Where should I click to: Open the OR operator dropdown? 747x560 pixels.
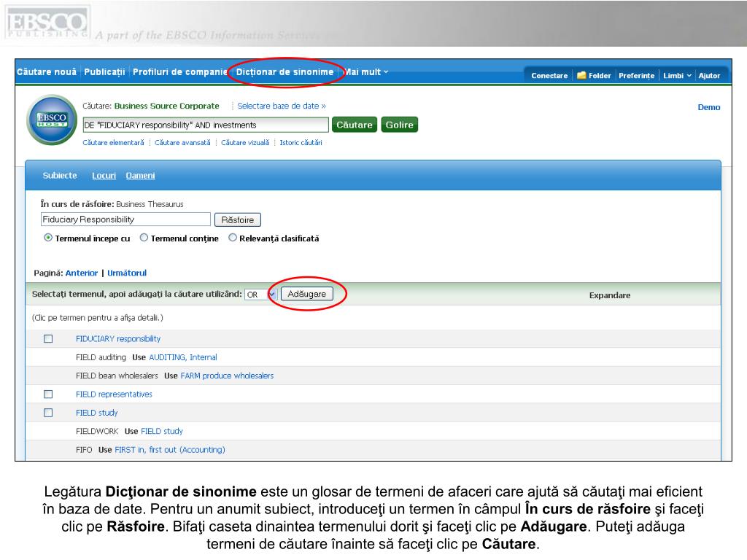pyautogui.click(x=260, y=295)
